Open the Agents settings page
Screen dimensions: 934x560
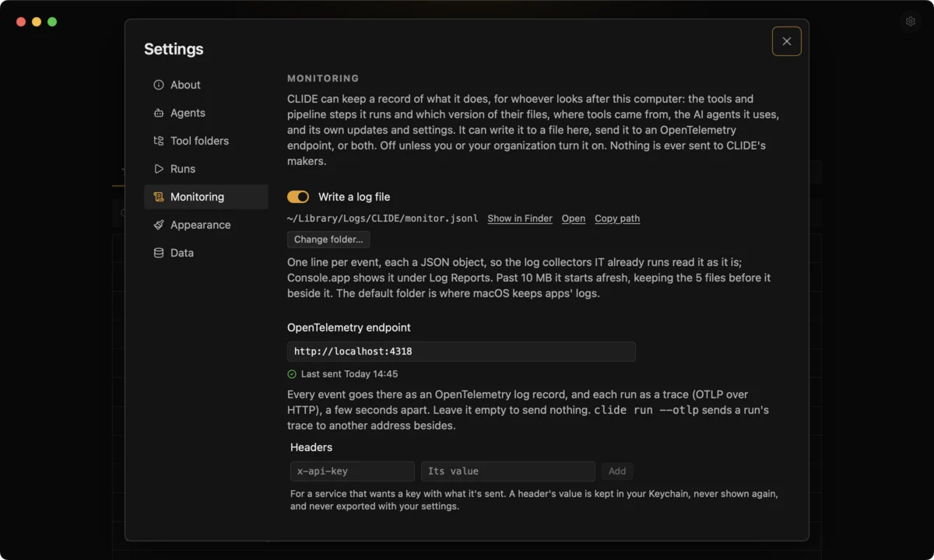coord(206,113)
